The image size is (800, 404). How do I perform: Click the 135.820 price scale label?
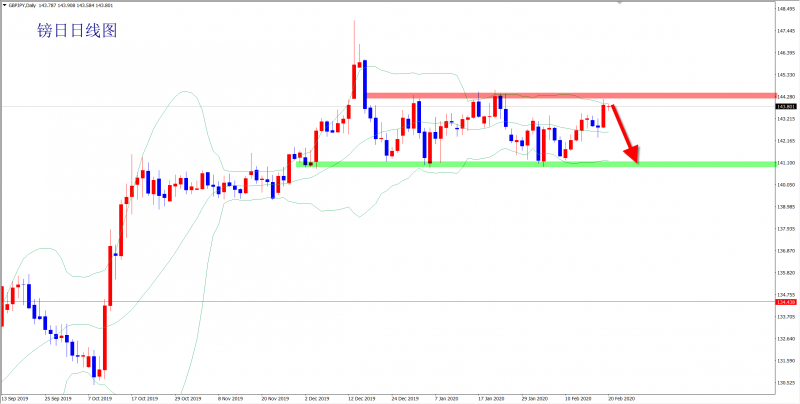[785, 273]
